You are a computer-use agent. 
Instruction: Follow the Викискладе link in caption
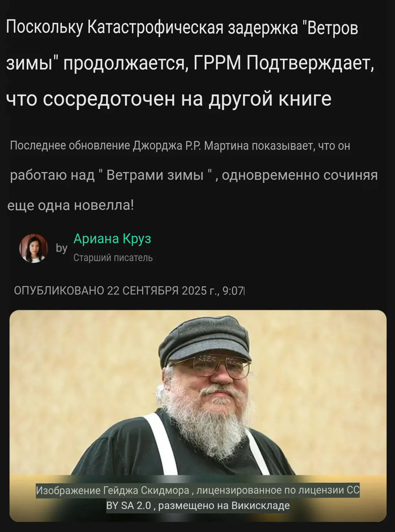pyautogui.click(x=260, y=505)
